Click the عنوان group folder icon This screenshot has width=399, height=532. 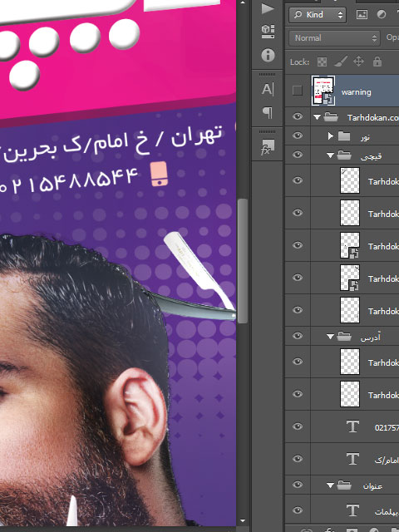click(344, 485)
